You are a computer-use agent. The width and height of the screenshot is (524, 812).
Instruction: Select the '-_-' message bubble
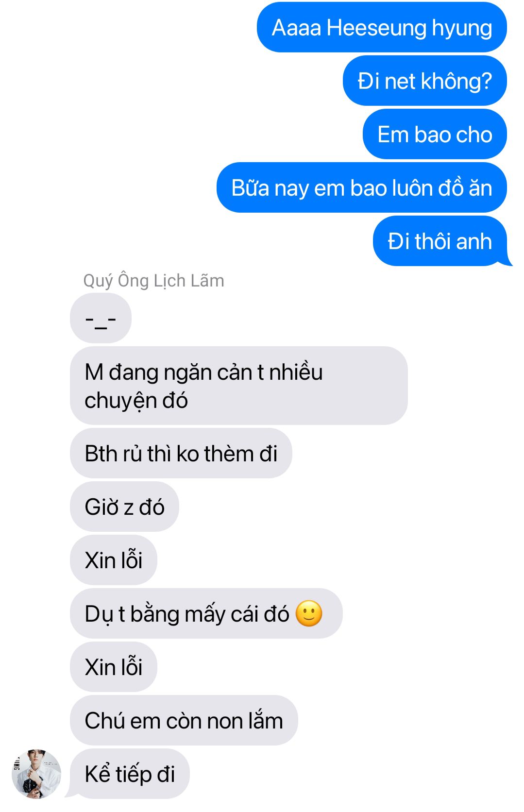click(x=101, y=318)
